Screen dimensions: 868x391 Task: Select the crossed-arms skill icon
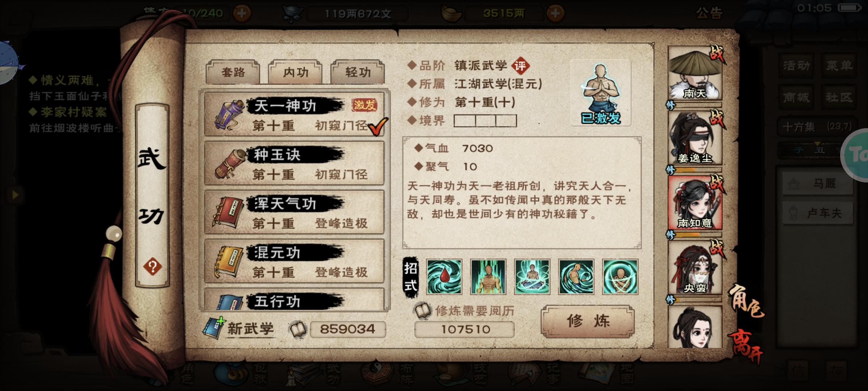point(620,277)
